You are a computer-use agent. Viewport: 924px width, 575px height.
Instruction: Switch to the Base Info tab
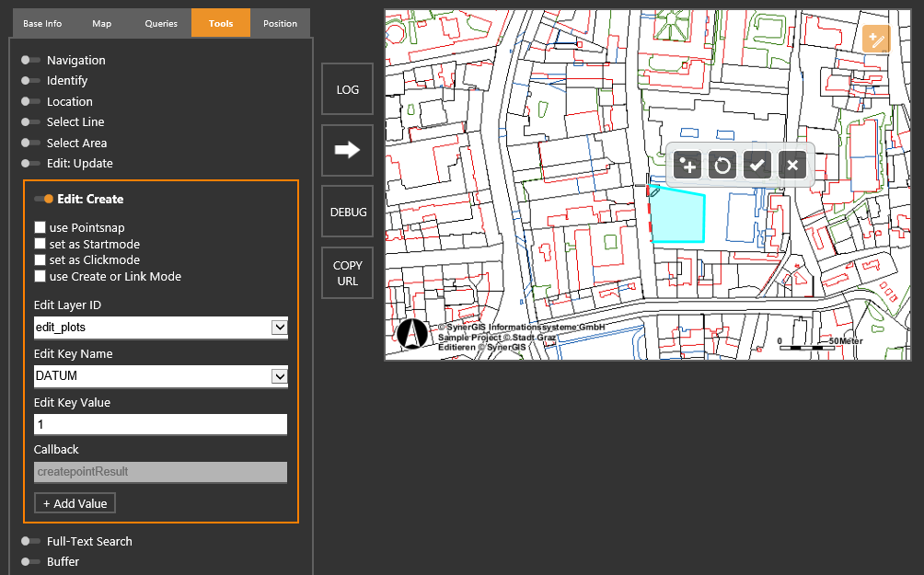click(42, 23)
